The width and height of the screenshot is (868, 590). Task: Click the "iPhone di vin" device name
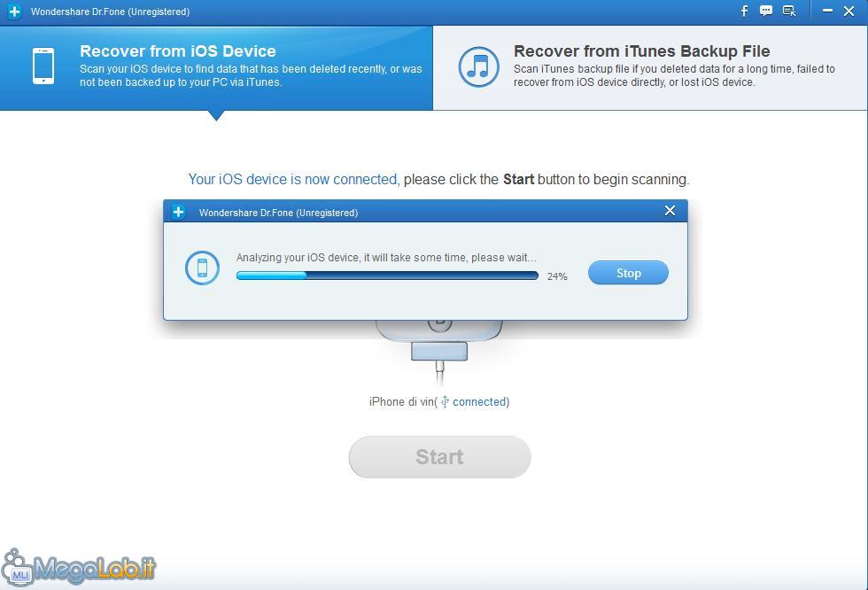point(401,402)
